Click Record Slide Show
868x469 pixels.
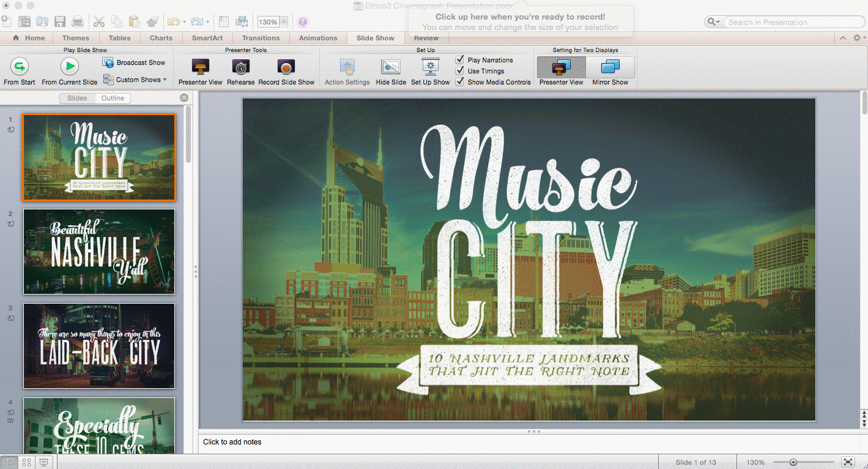click(x=286, y=72)
